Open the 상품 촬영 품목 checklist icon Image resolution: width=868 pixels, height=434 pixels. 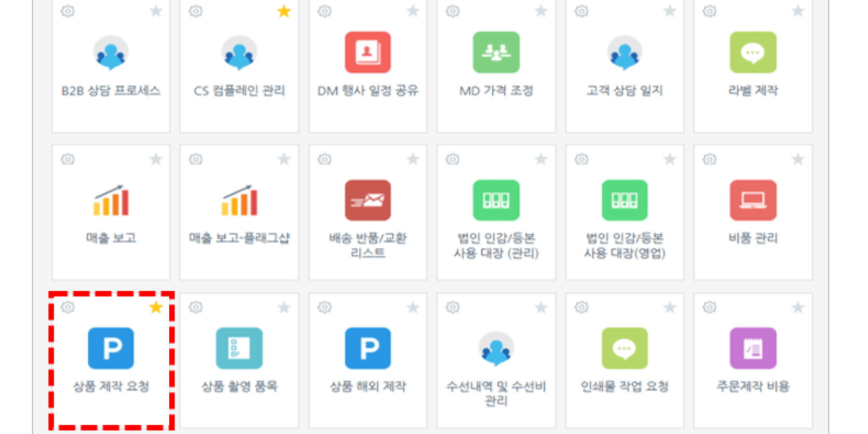pos(239,348)
